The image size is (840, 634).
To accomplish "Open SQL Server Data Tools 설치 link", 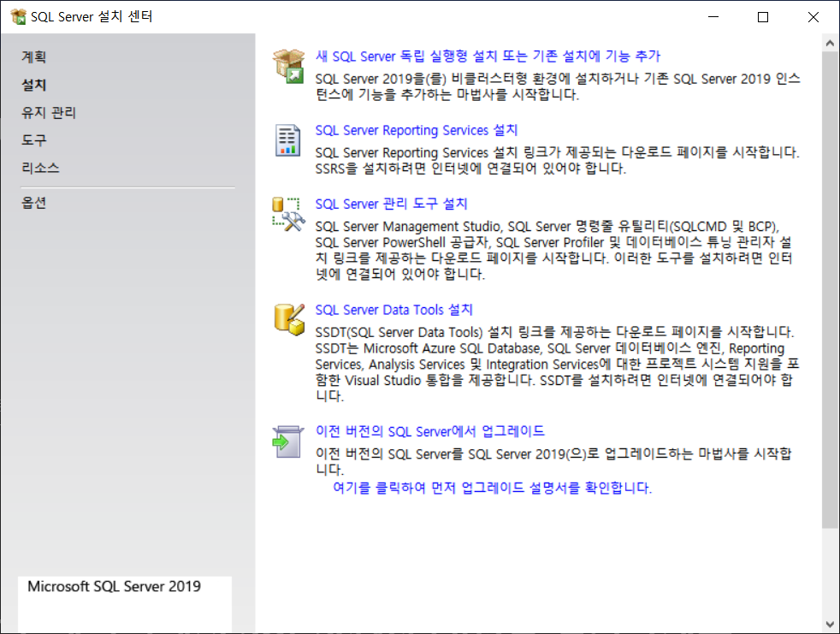I will click(393, 310).
